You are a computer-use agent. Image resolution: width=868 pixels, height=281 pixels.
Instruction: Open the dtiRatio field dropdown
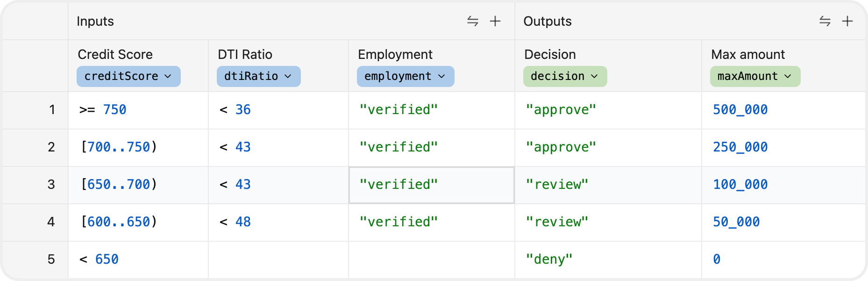pos(258,76)
